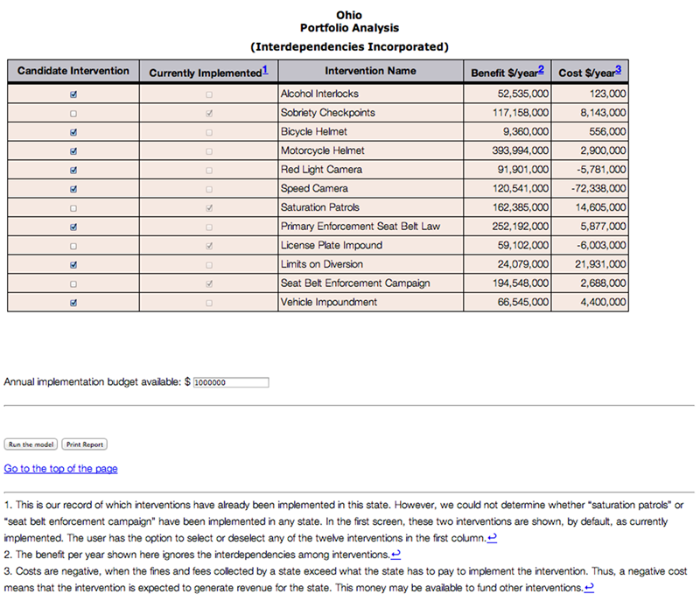Screen dimensions: 700x615
Task: Uncheck Bicycle Helmet candidate checkbox
Action: (73, 132)
